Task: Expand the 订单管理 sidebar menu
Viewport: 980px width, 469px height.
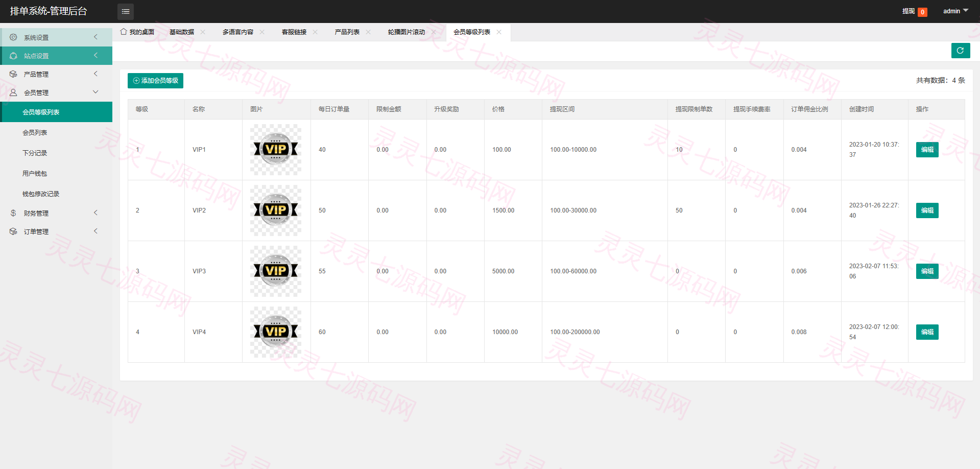Action: [x=56, y=231]
